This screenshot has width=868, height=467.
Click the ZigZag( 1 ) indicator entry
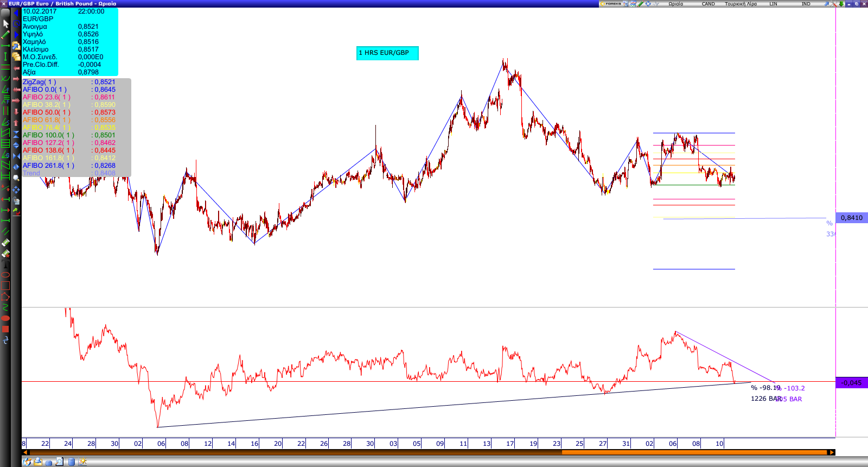point(39,82)
